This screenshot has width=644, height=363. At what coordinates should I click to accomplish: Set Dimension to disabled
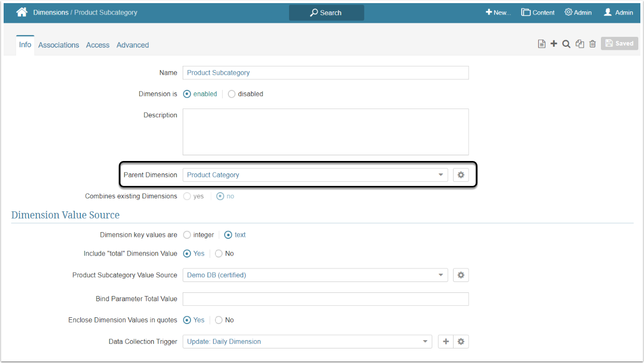(x=231, y=94)
